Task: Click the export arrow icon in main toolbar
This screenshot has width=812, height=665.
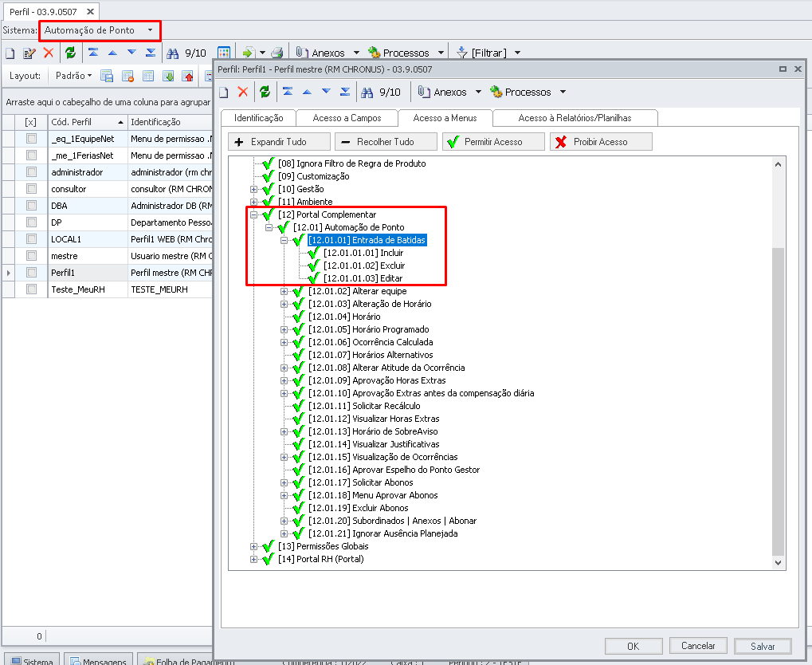Action: pos(249,53)
